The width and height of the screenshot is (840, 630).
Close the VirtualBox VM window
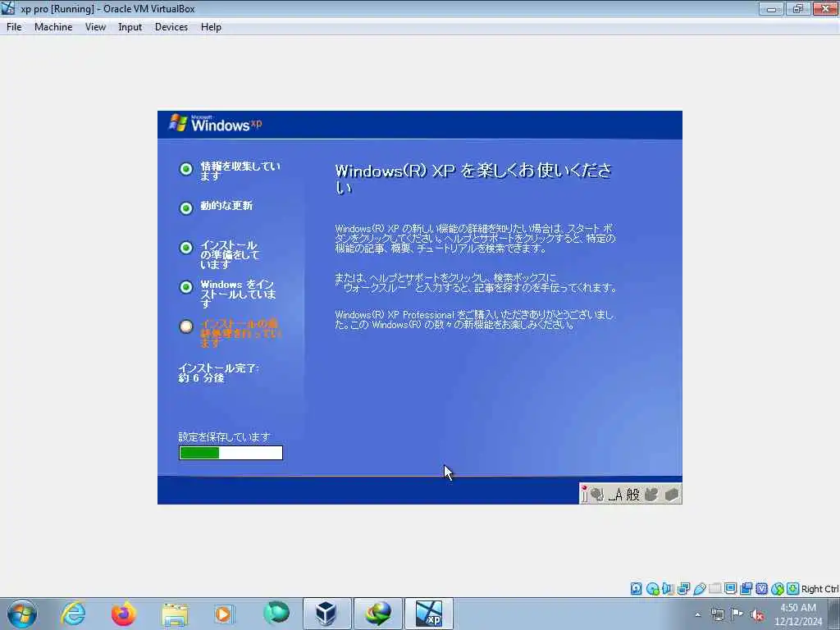coord(825,8)
